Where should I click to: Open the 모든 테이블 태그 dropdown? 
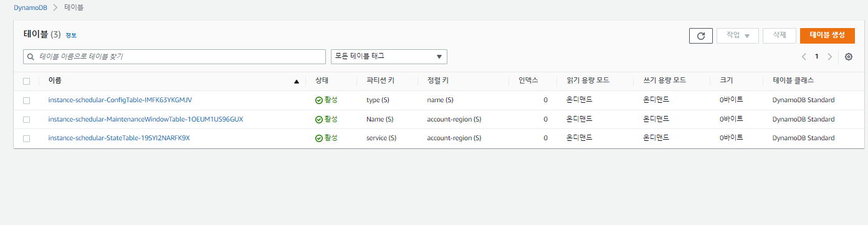389,56
